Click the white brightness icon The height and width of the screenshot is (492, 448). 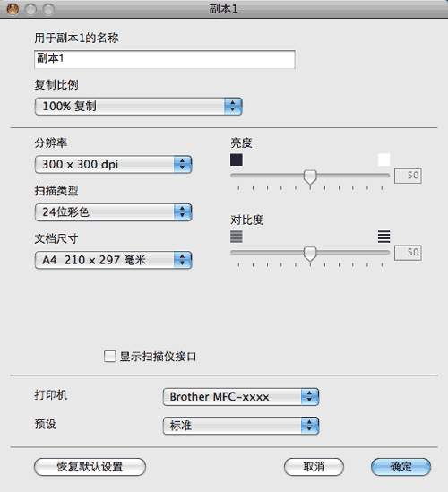pyautogui.click(x=383, y=160)
